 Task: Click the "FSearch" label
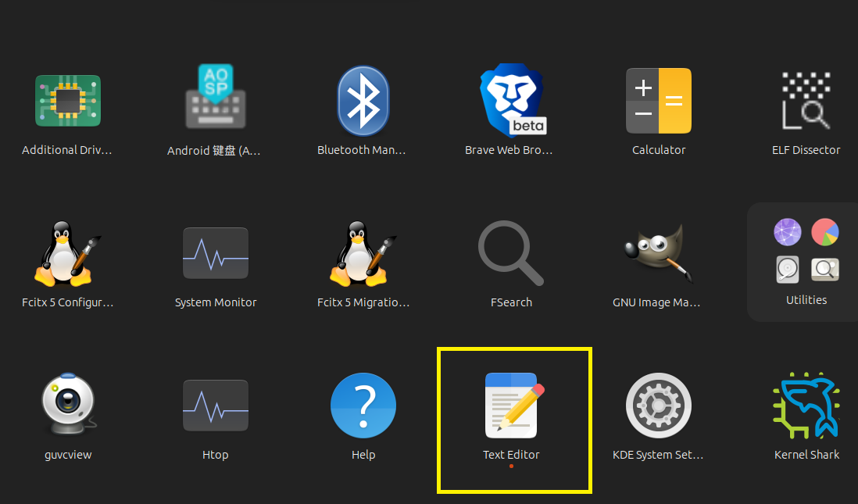(x=511, y=302)
